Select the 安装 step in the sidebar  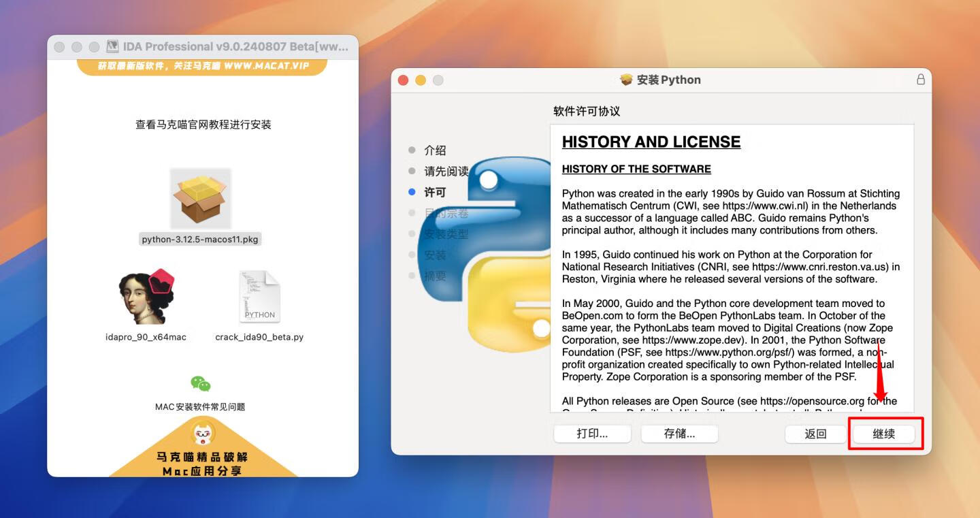(435, 255)
